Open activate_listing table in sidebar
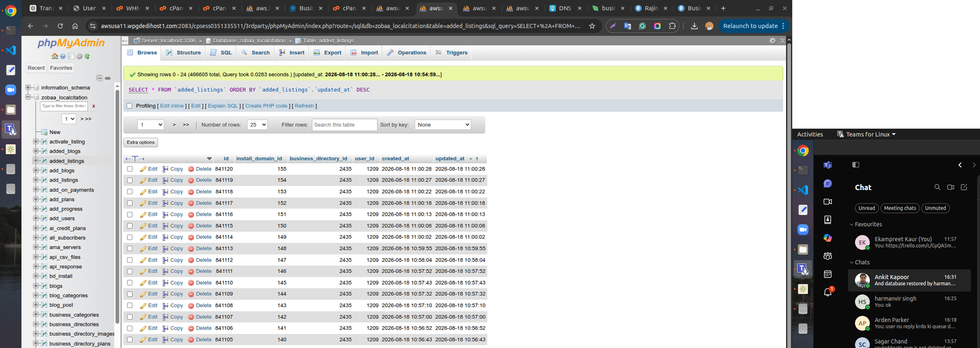This screenshot has width=980, height=348. pos(67,141)
